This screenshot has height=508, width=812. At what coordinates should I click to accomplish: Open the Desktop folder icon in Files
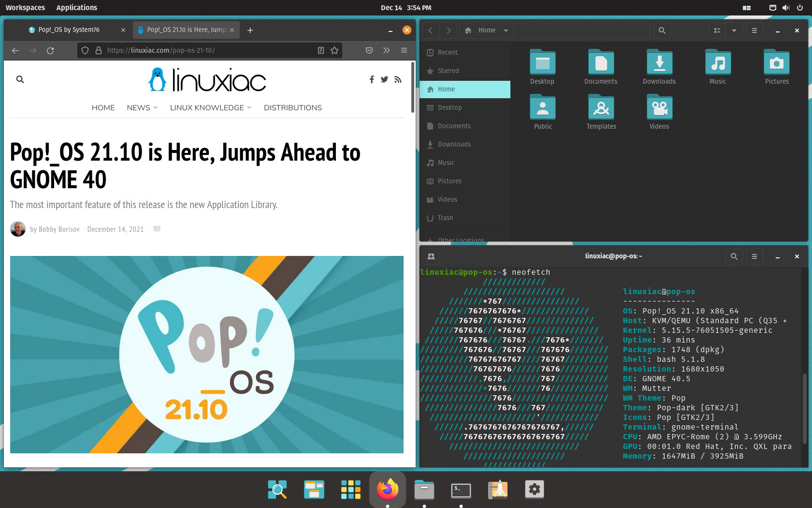click(542, 67)
